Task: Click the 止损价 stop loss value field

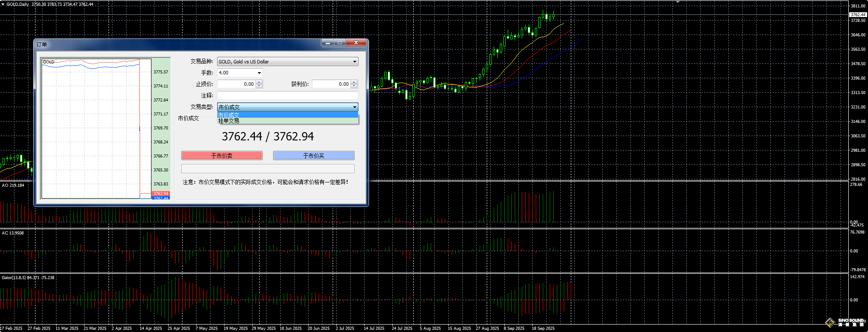Action: click(236, 84)
